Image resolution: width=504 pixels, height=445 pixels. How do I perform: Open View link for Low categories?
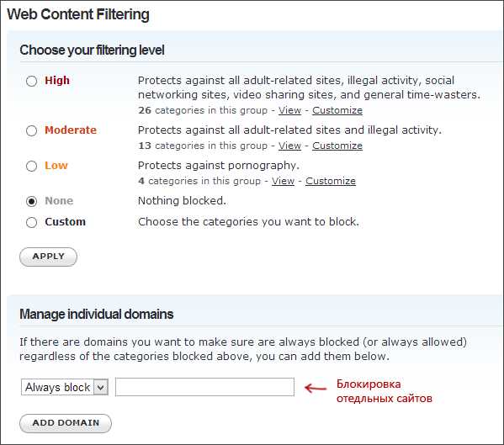[283, 181]
